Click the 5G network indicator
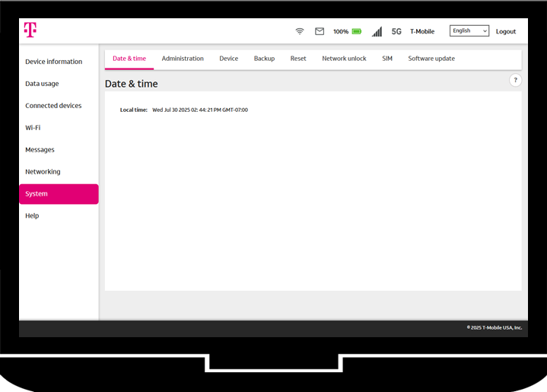 (x=396, y=31)
